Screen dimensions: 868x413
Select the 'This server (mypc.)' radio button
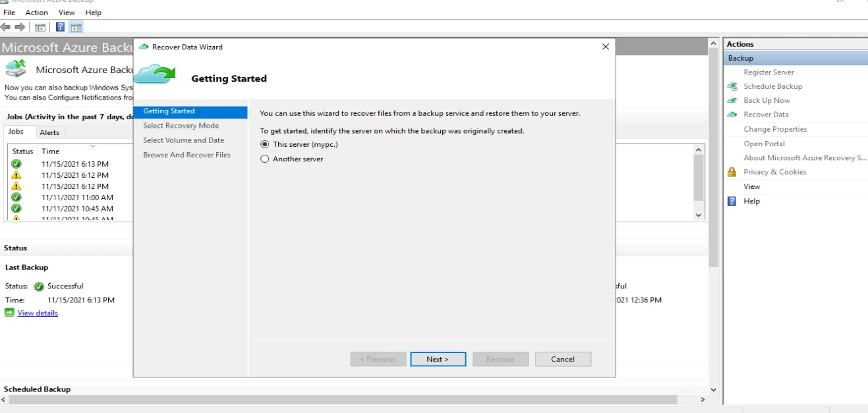tap(264, 144)
